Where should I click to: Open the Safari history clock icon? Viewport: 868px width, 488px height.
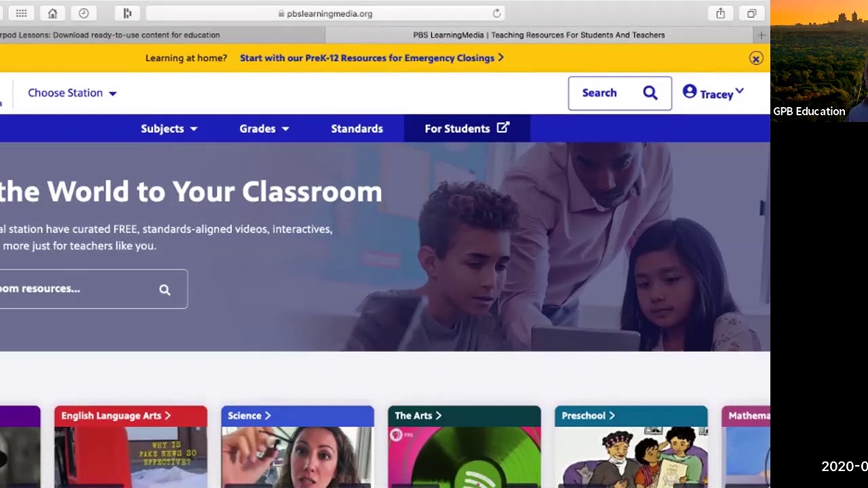[x=83, y=14]
